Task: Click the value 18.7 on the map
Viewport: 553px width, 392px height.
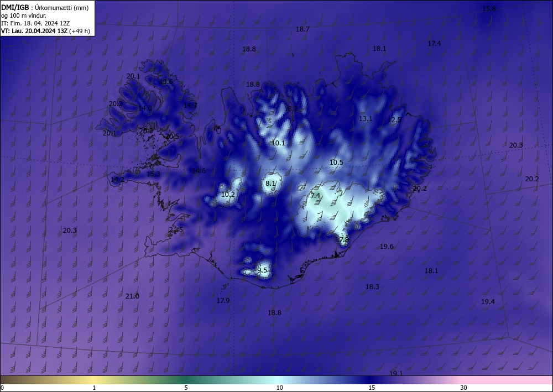Action: pos(302,29)
